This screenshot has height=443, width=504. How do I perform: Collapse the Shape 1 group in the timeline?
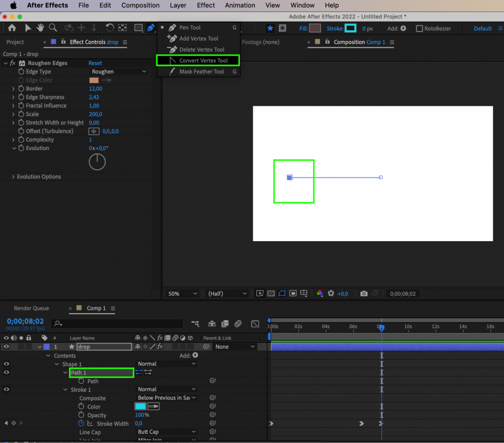click(58, 364)
